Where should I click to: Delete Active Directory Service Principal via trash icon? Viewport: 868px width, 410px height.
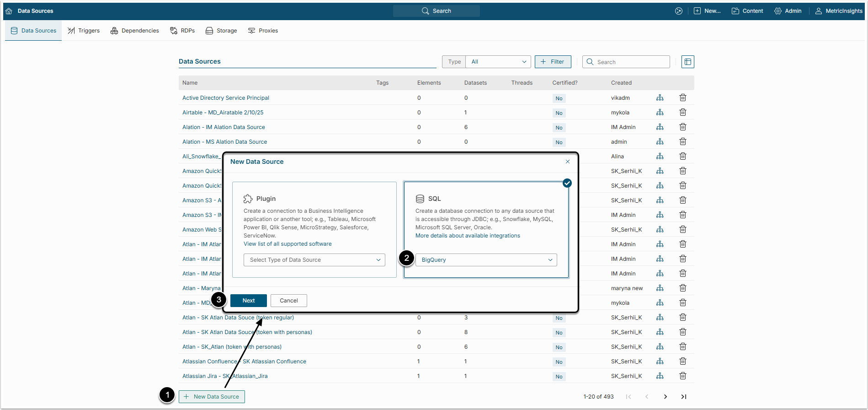pos(682,98)
